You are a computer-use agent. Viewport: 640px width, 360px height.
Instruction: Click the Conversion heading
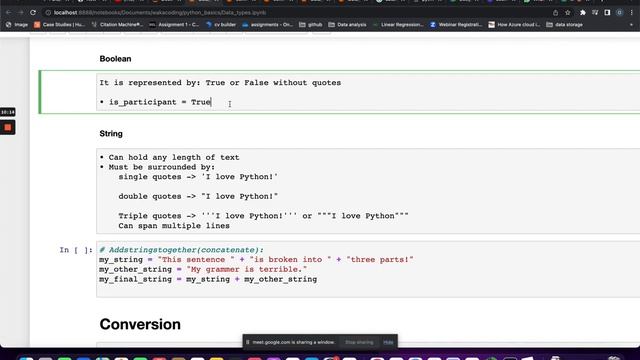point(140,324)
